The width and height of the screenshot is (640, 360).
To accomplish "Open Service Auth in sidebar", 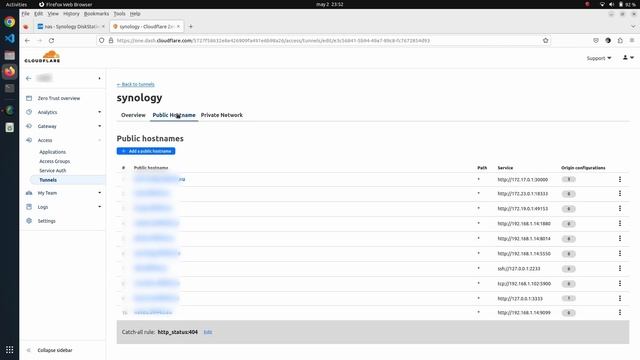I will (53, 171).
